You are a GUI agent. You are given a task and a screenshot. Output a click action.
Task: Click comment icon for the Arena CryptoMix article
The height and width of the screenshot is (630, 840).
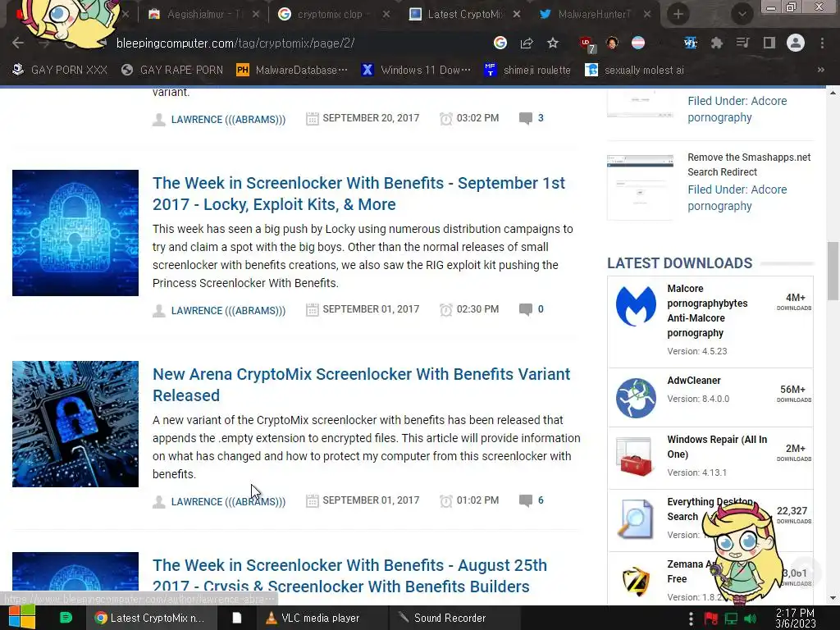pyautogui.click(x=526, y=500)
